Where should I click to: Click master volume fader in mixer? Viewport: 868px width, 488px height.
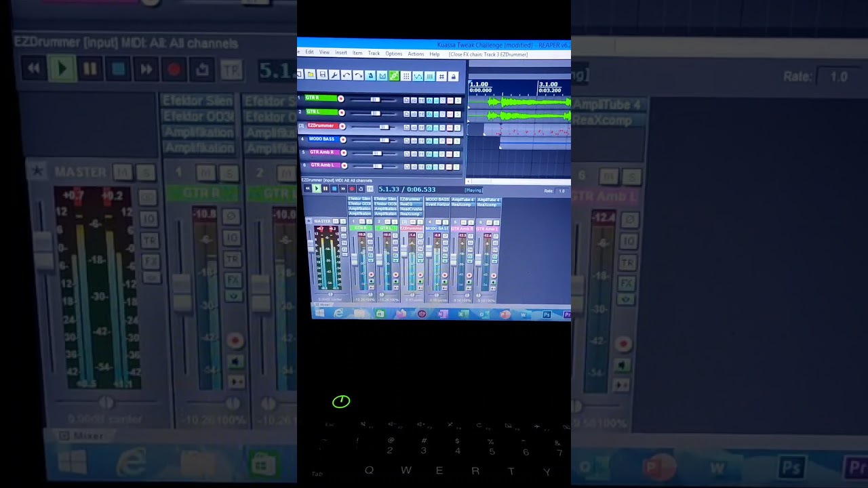tap(311, 246)
